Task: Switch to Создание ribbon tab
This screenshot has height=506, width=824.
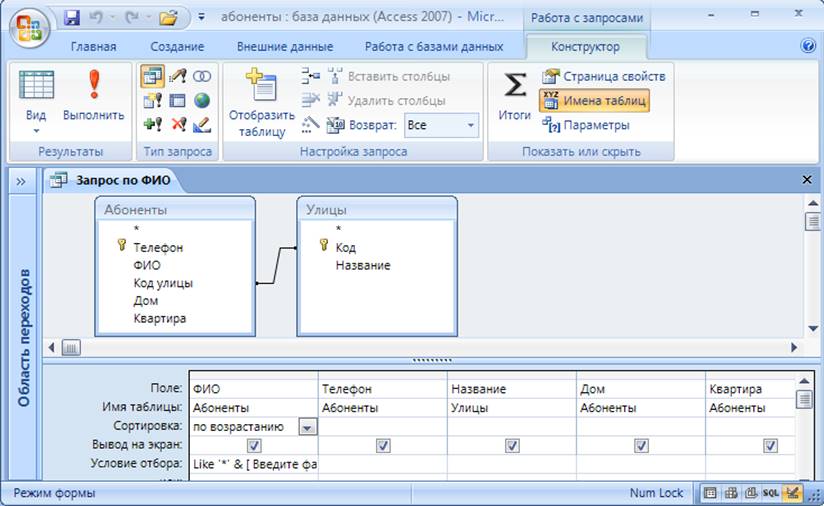Action: [177, 46]
